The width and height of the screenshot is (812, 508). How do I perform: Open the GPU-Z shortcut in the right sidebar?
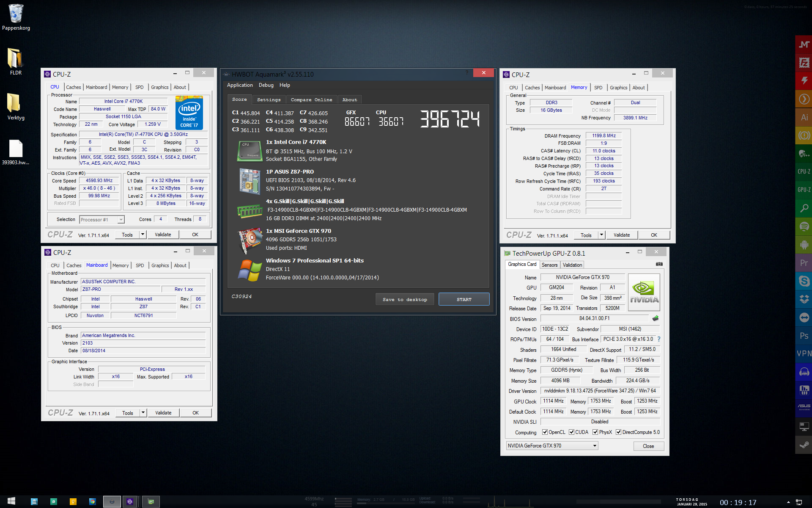pos(804,190)
